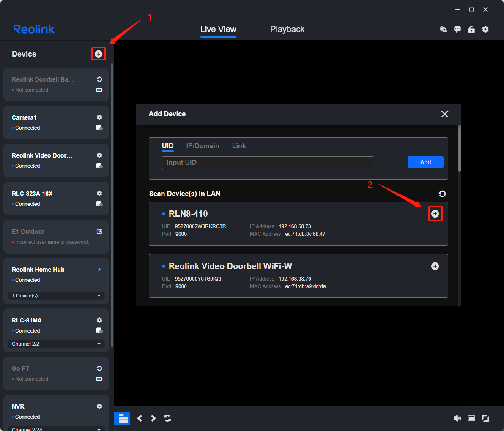This screenshot has height=431, width=504.
Task: Select the Link tab
Action: 239,146
